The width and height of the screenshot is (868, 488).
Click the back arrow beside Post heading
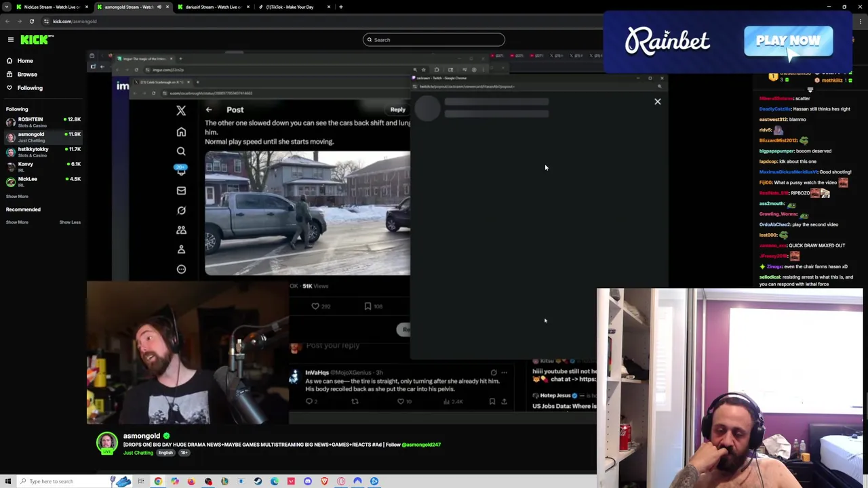coord(209,110)
